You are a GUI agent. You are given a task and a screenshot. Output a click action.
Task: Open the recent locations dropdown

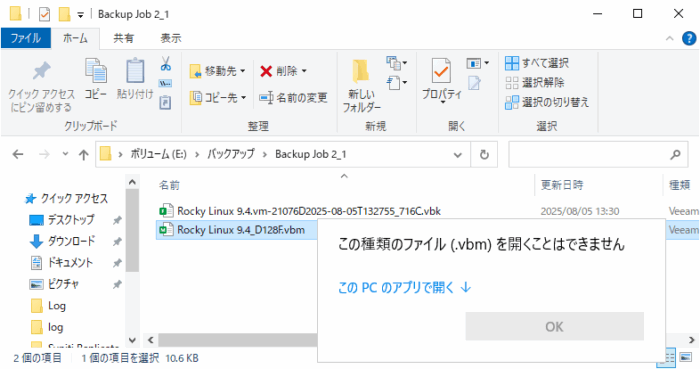[x=65, y=154]
